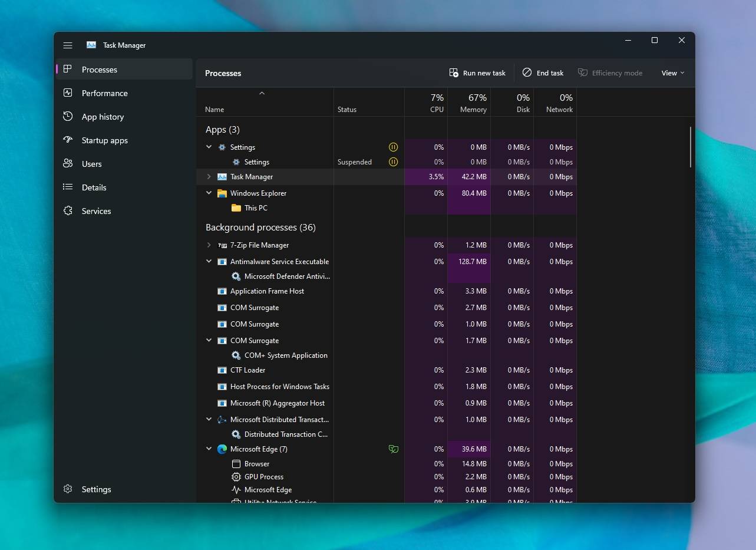Open the Details view
Screen dimensions: 756x550
(x=68, y=187)
